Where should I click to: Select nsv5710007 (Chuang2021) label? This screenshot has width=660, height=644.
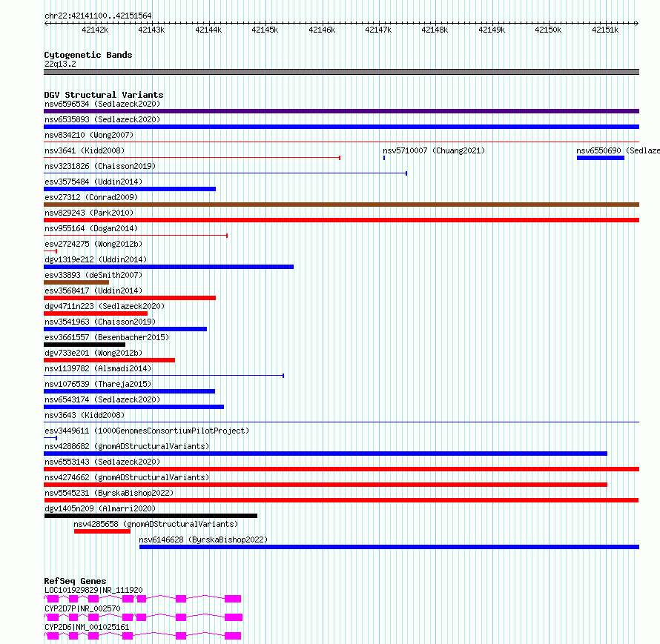coord(434,150)
